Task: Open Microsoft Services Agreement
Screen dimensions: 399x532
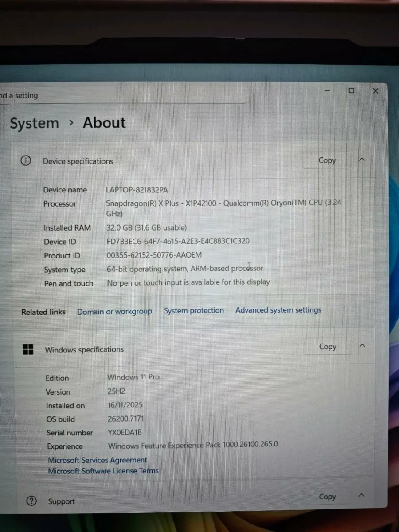Action: pos(97,460)
